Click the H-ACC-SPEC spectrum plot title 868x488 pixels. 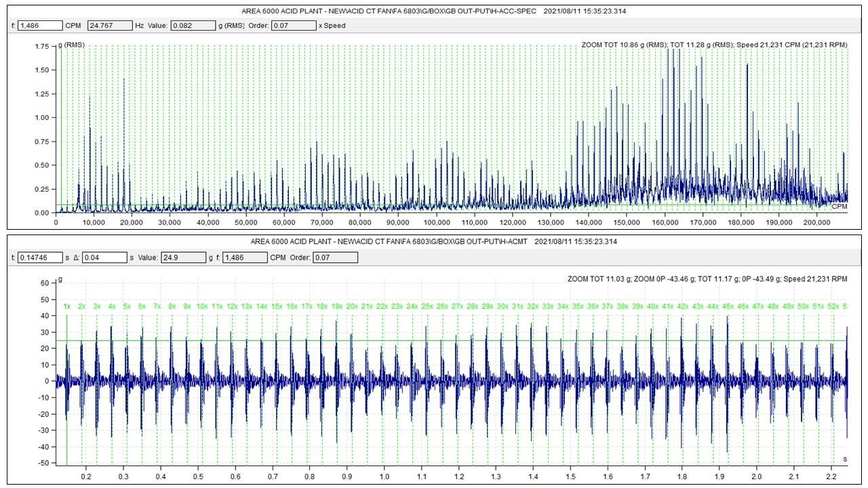click(x=434, y=12)
